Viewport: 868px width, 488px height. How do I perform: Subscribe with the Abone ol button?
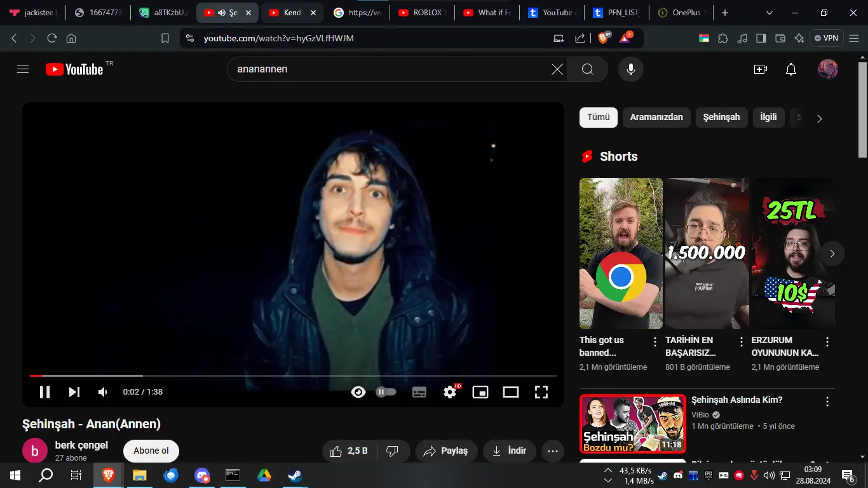click(151, 451)
